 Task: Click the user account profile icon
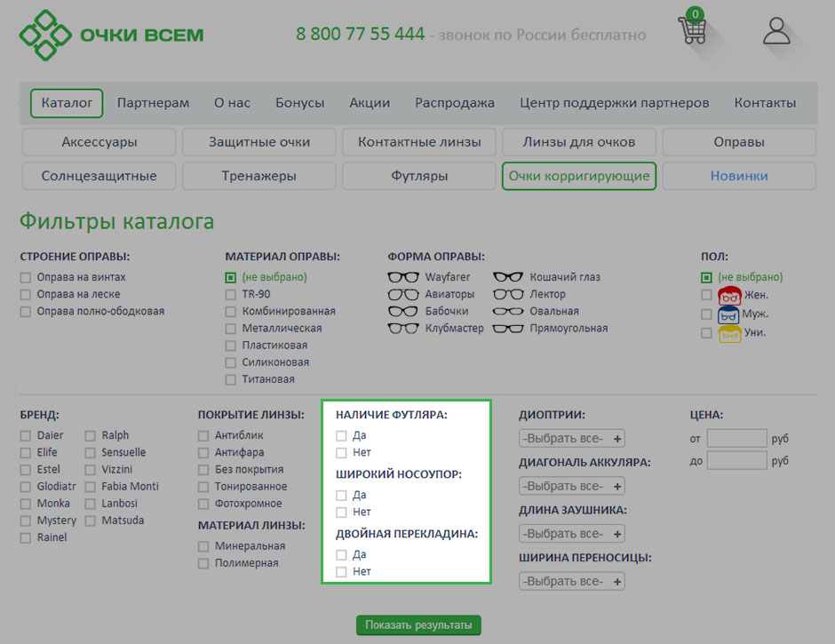[x=776, y=30]
